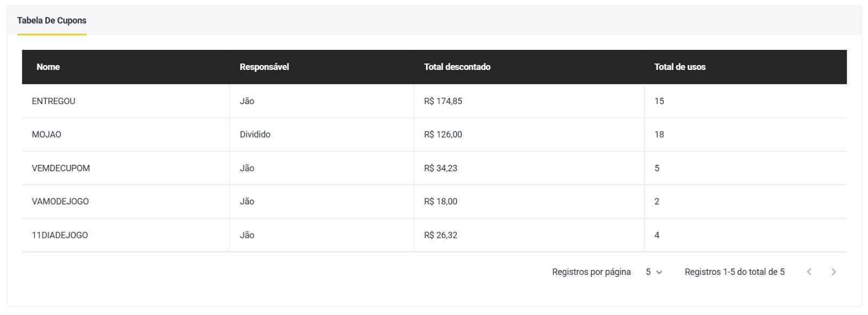Go to the previous page arrow
Viewport: 868px width, 315px height.
pos(809,272)
